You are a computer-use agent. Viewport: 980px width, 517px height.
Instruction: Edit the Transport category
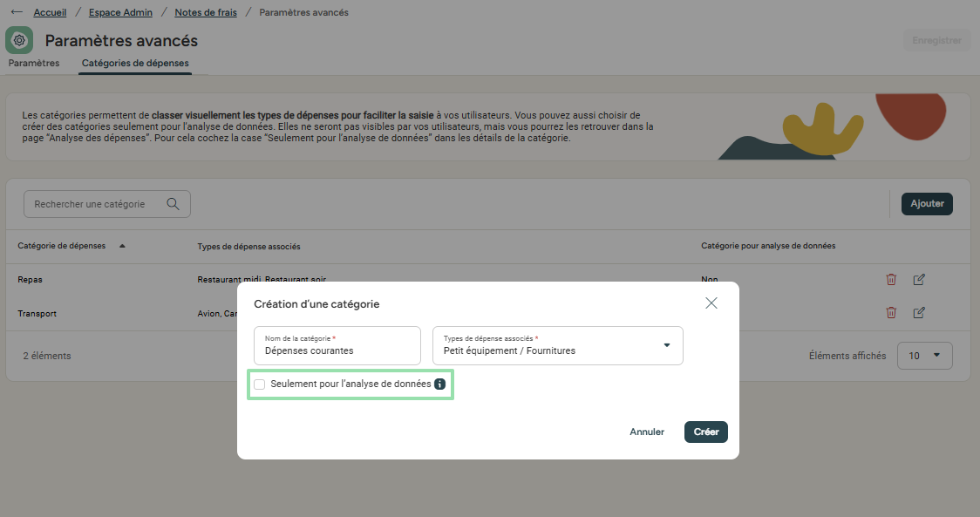[919, 313]
